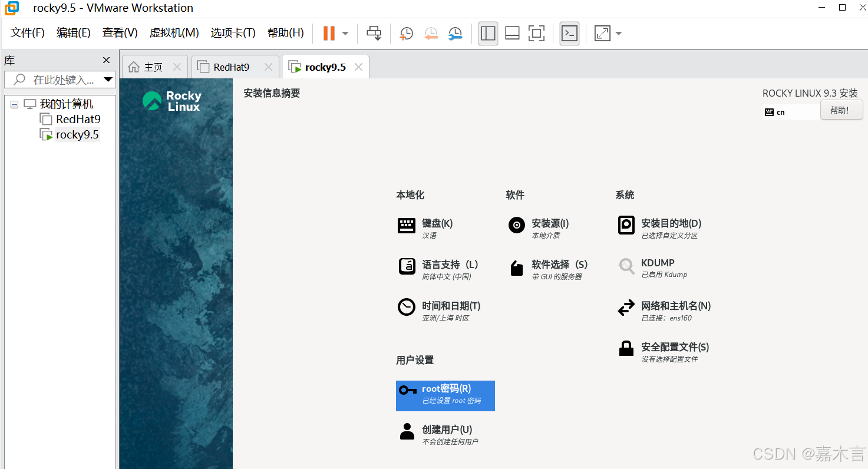
Task: Open the stretch display dropdown arrow
Action: [x=619, y=34]
